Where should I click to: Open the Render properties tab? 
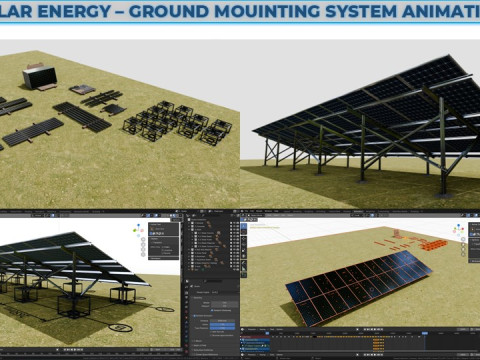pos(186,292)
